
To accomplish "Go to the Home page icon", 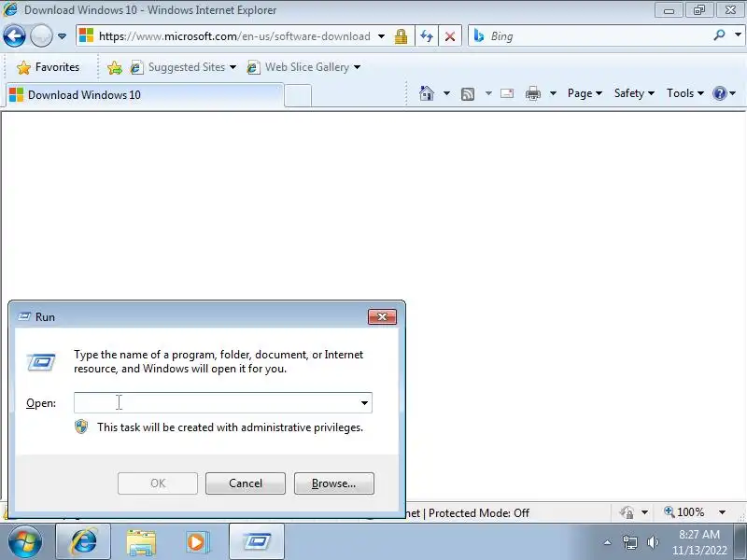I will point(427,93).
